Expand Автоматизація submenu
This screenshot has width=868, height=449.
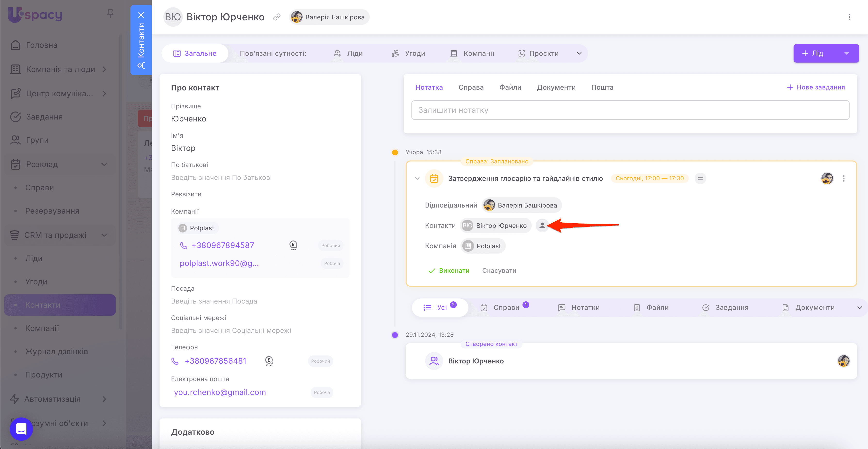105,399
